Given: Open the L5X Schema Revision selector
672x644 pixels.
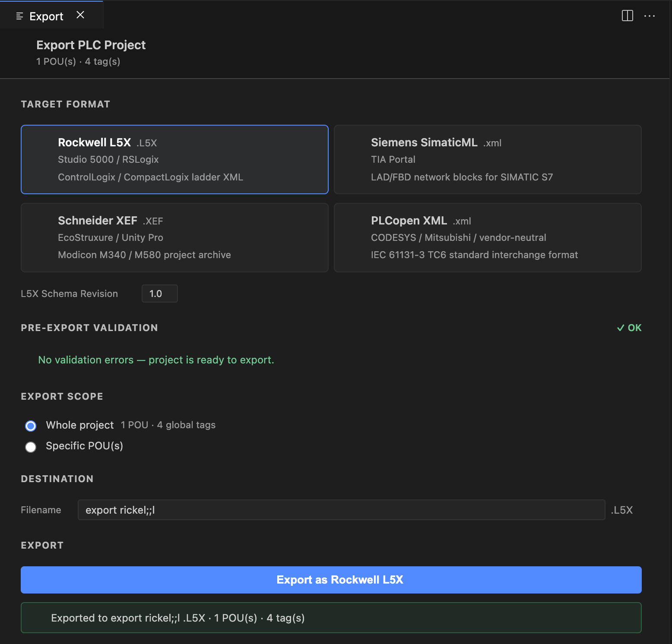Looking at the screenshot, I should tap(160, 294).
